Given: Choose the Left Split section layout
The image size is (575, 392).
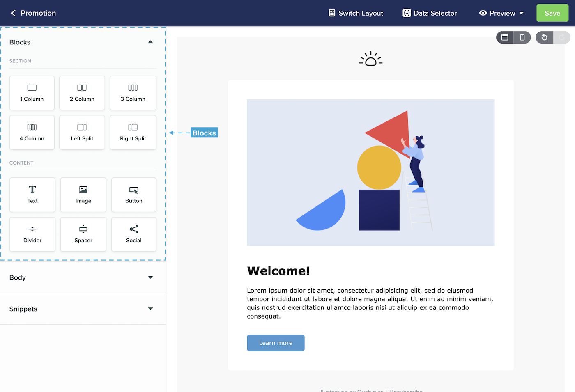Looking at the screenshot, I should (x=82, y=132).
